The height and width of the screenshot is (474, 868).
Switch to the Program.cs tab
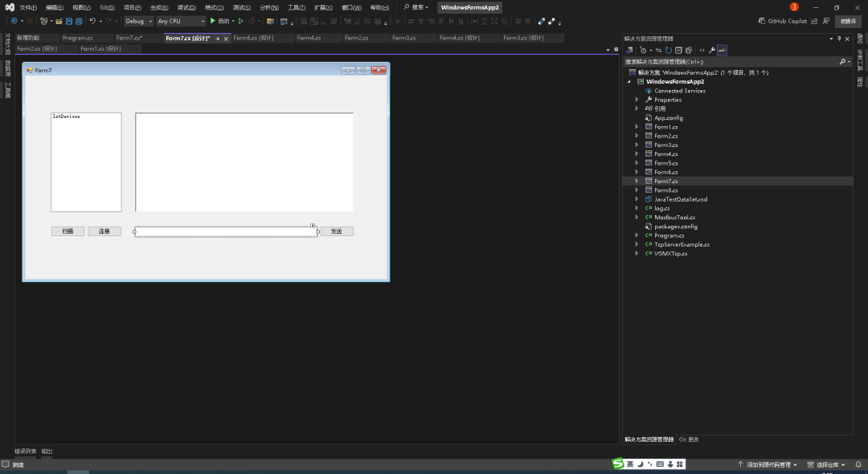tap(77, 38)
